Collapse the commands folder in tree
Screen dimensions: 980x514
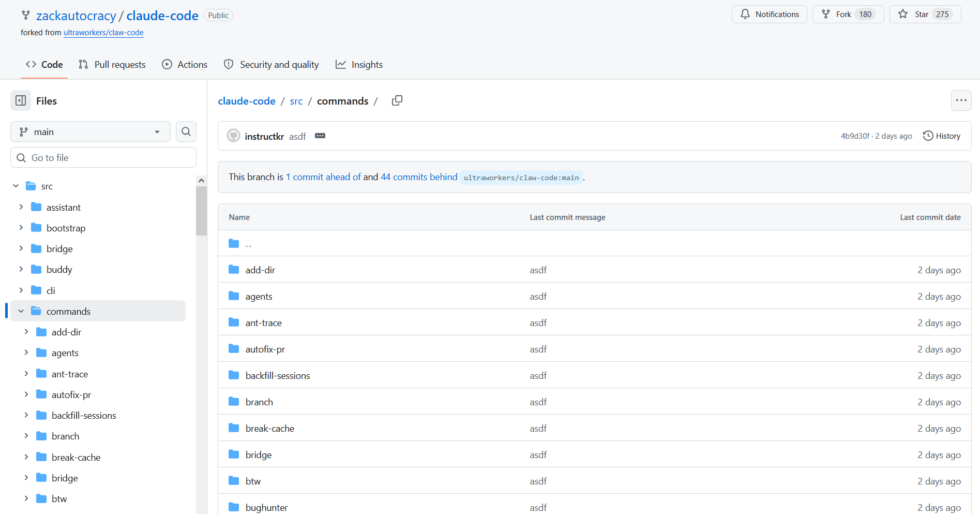click(21, 311)
